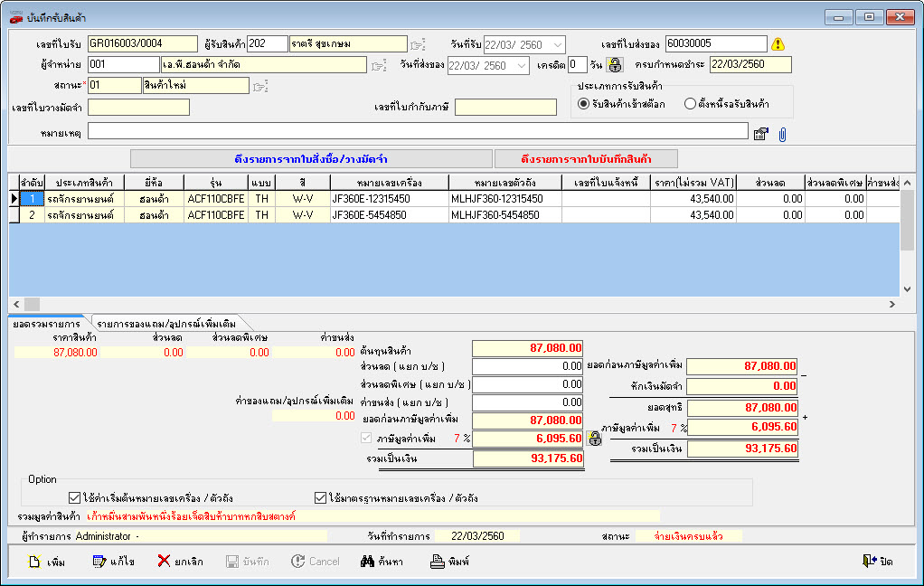This screenshot has width=924, height=586.
Task: Click the VAT lock icon beside 6,095.60
Action: 595,439
